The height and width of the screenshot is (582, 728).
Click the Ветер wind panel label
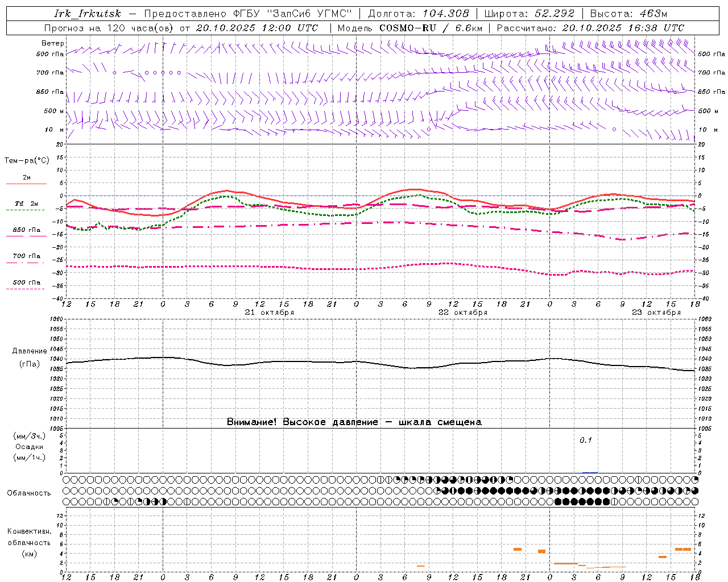pyautogui.click(x=52, y=43)
